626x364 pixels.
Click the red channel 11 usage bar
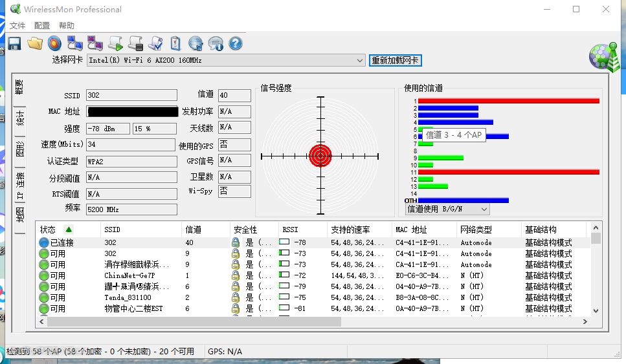click(509, 172)
